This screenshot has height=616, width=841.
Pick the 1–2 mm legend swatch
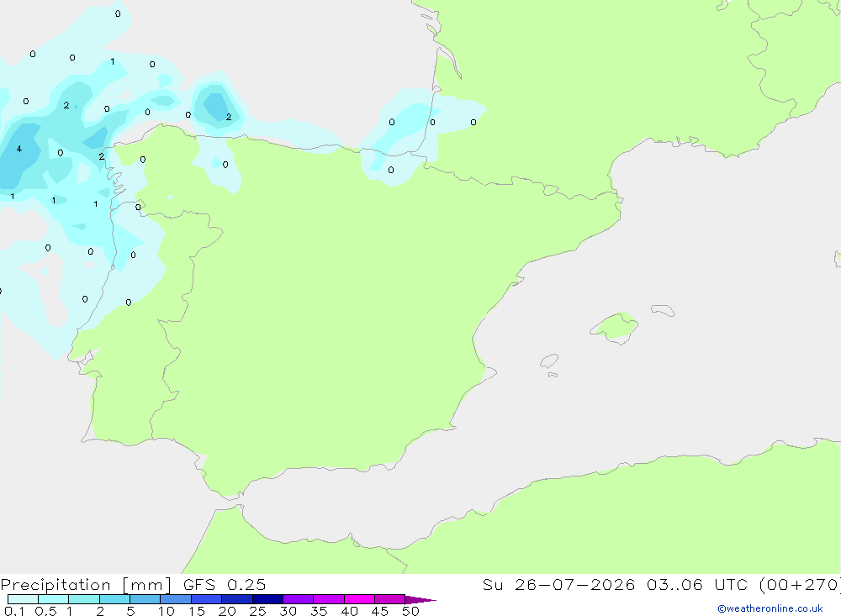click(x=84, y=599)
